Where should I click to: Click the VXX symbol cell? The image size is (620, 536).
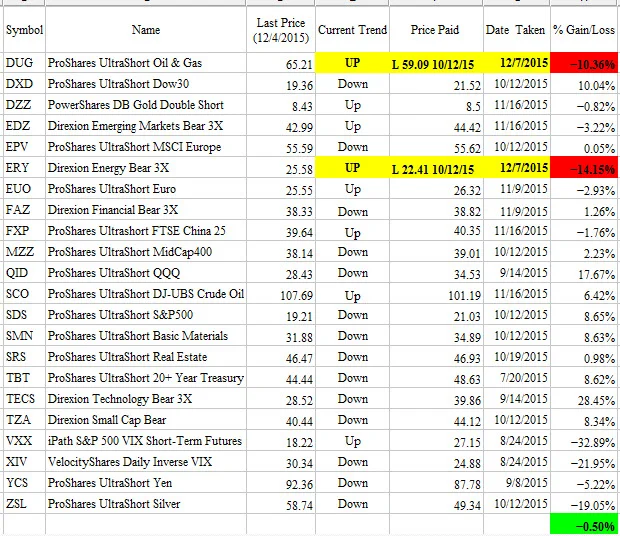tap(24, 440)
